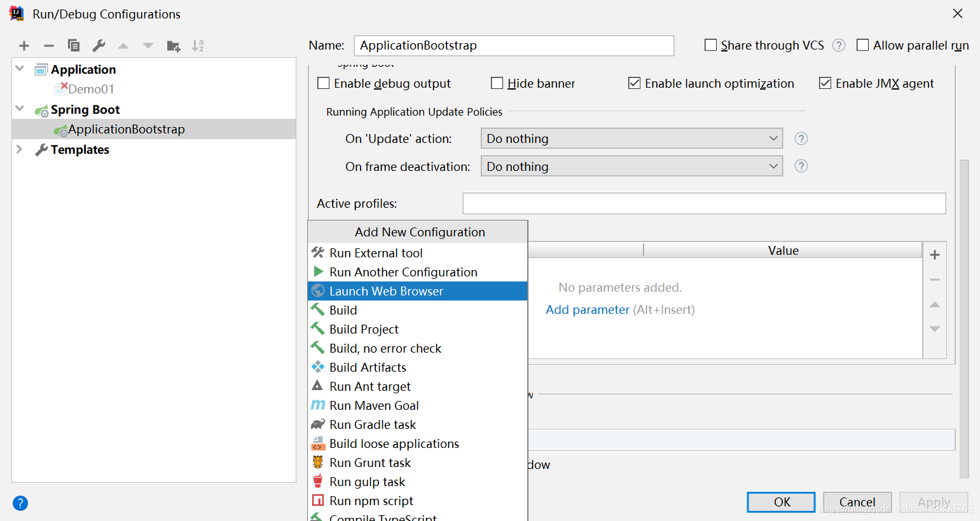The width and height of the screenshot is (980, 521).
Task: Click the Move Down arrow in toolbar
Action: pyautogui.click(x=148, y=46)
